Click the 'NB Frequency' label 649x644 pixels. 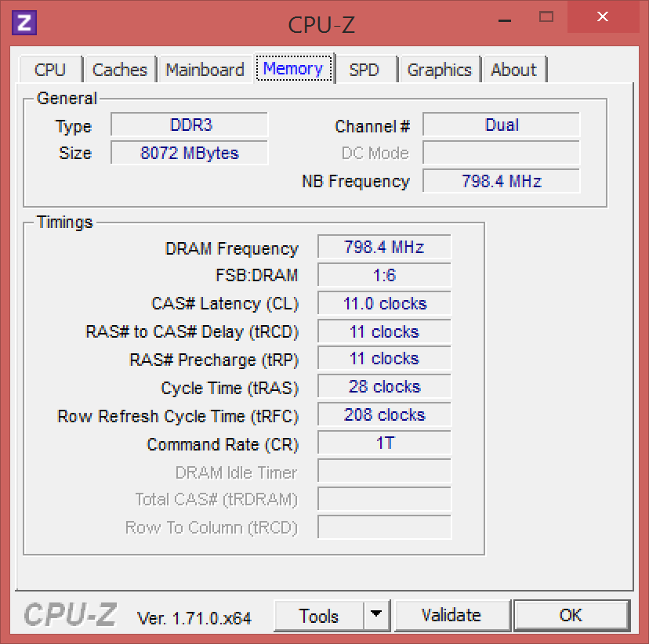point(356,181)
